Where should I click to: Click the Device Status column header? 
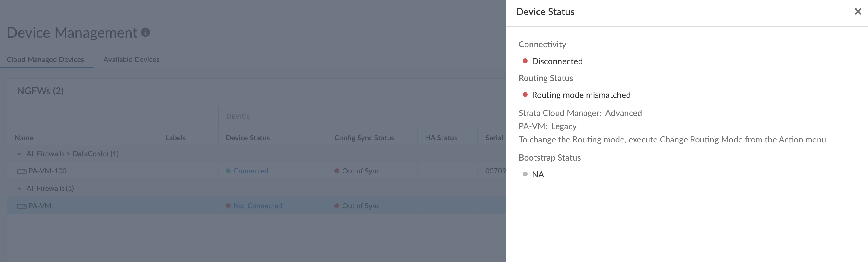click(247, 138)
